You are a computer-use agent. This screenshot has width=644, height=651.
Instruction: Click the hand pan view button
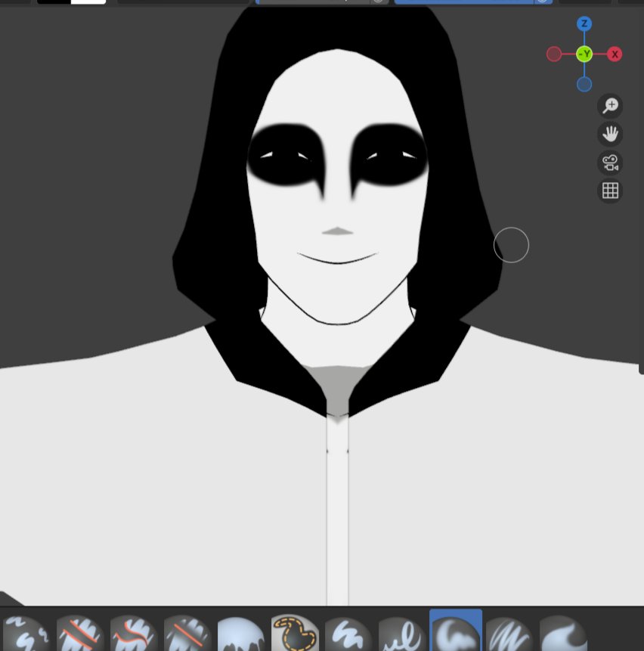[x=610, y=134]
